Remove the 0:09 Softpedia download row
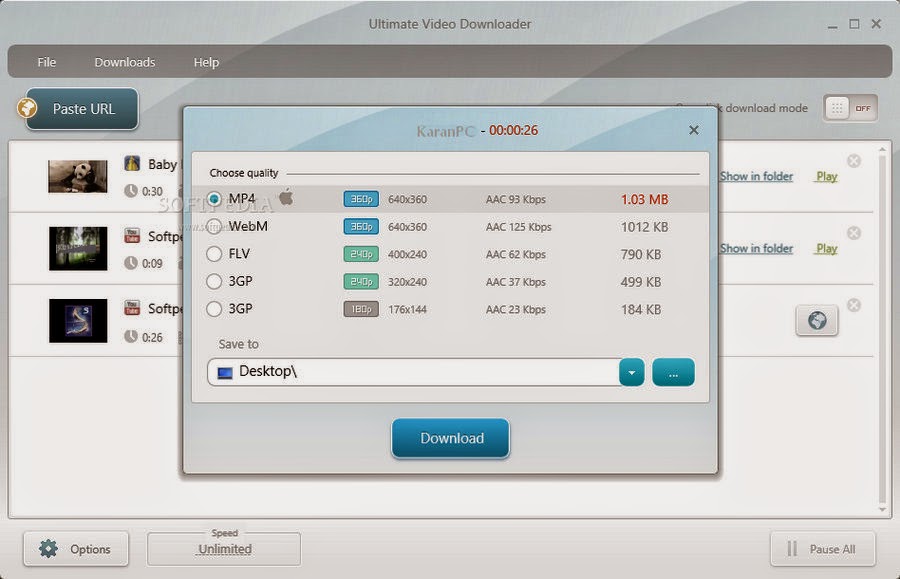900x579 pixels. click(x=854, y=232)
